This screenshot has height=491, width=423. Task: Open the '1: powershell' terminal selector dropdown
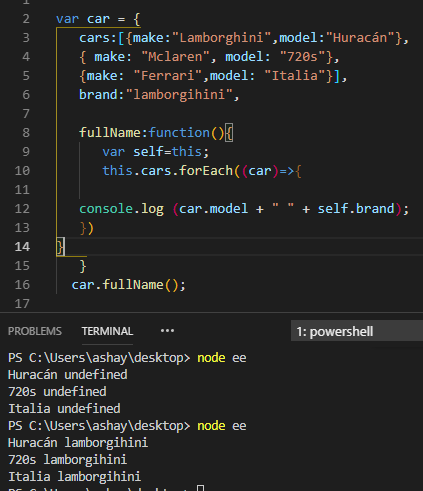pos(357,331)
